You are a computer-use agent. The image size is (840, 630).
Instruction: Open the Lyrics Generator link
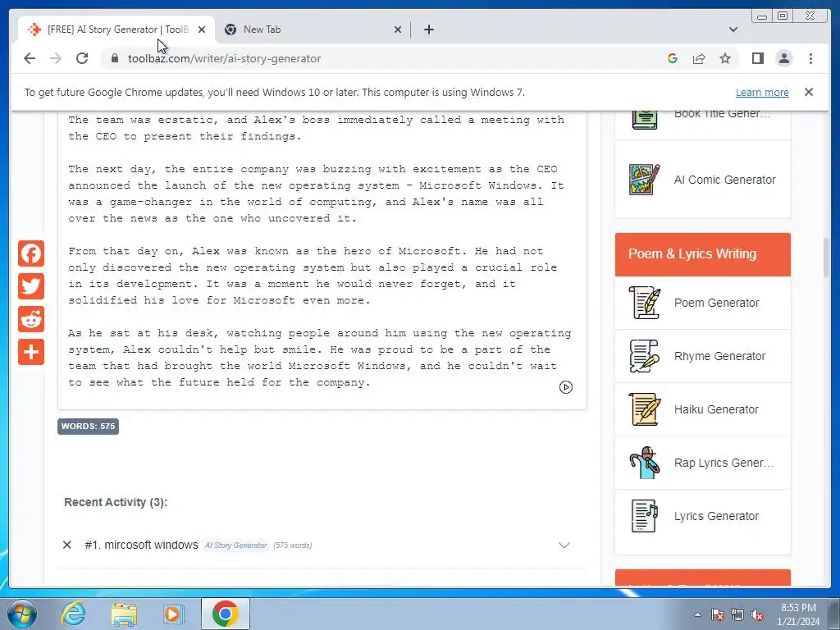[x=716, y=516]
